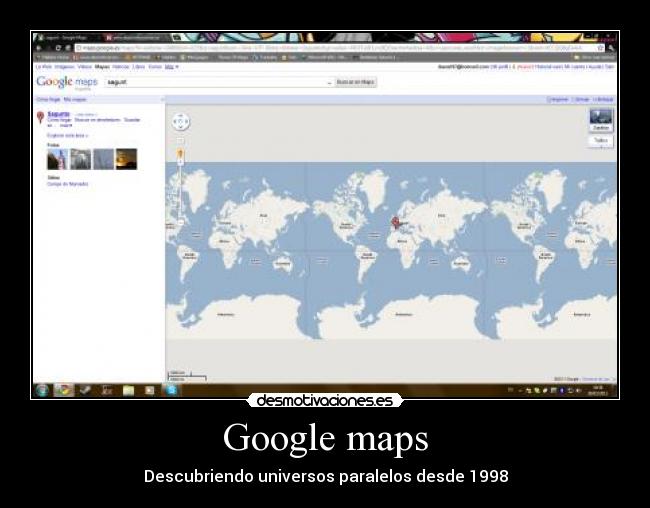Click the red pin icon beside the Sagunto result

[40, 117]
